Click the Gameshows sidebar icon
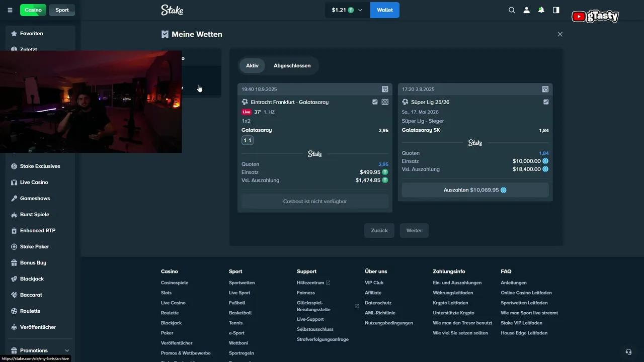The image size is (644, 362). click(14, 198)
